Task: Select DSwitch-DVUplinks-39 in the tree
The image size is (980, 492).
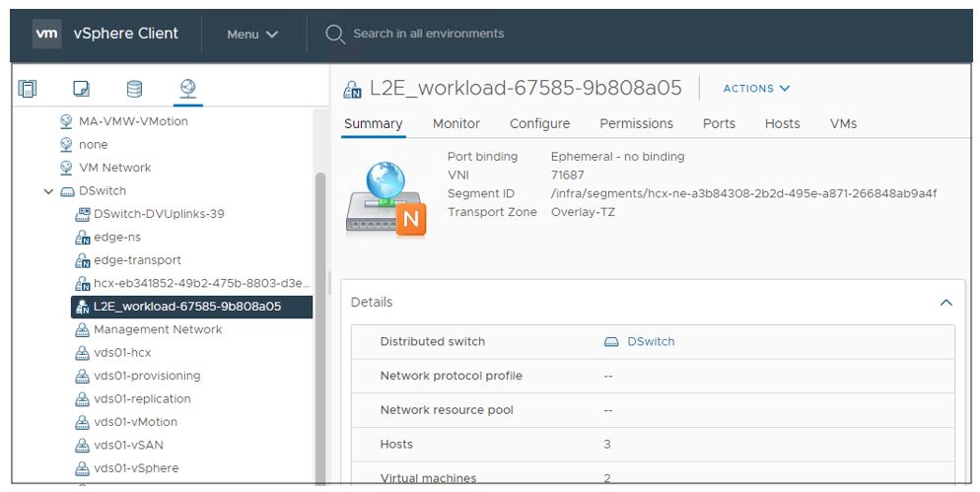Action: click(159, 214)
